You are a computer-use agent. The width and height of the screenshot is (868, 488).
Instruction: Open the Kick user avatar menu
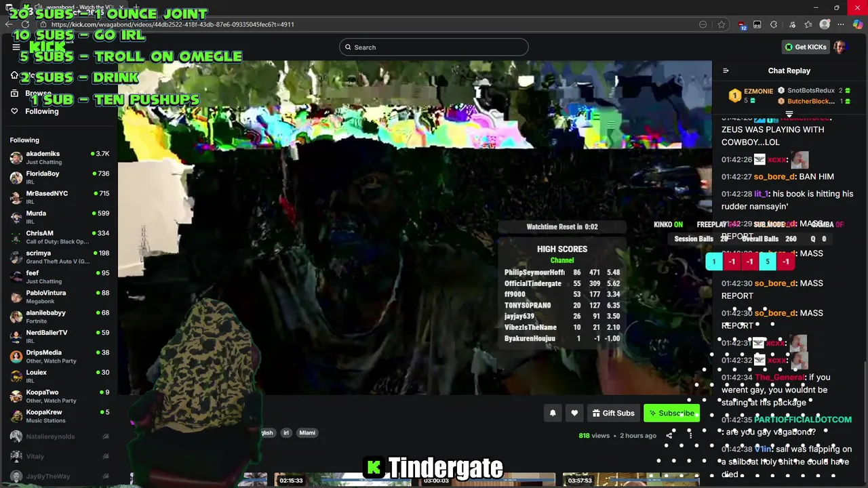click(x=840, y=47)
